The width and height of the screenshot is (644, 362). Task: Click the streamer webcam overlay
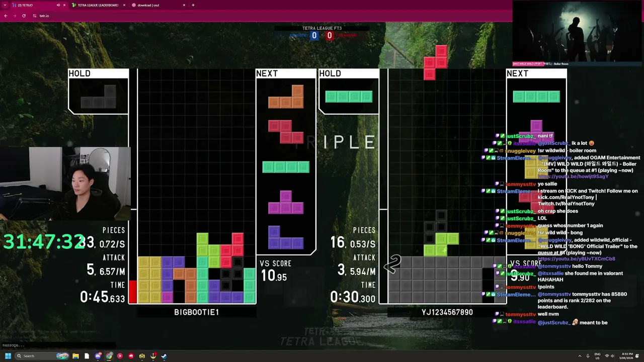(65, 184)
